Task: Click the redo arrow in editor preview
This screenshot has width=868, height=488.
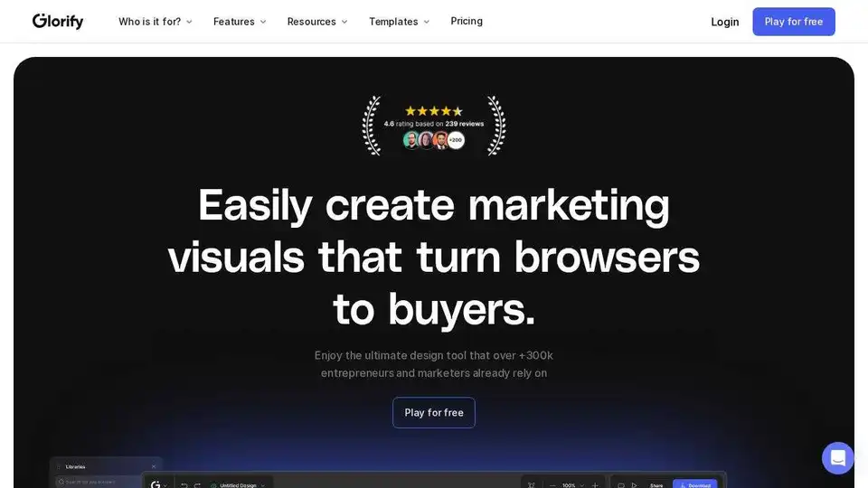Action: pos(197,485)
